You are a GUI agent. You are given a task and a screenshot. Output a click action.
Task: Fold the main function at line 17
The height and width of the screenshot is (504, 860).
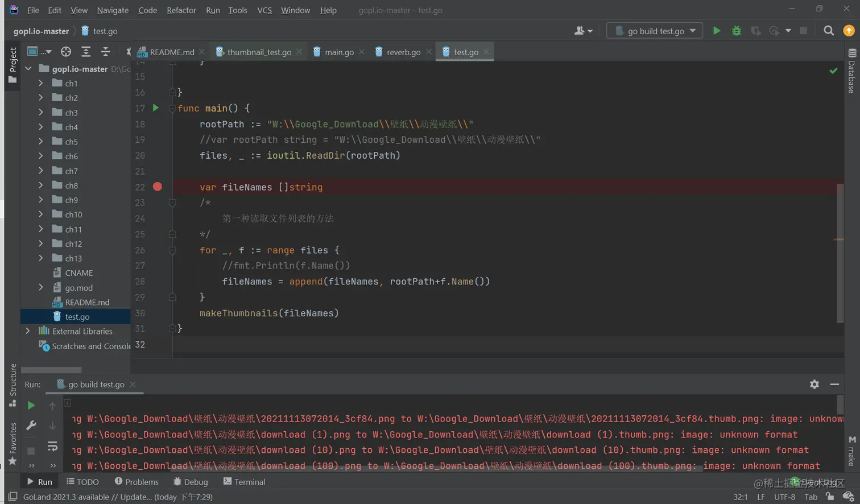pyautogui.click(x=172, y=108)
